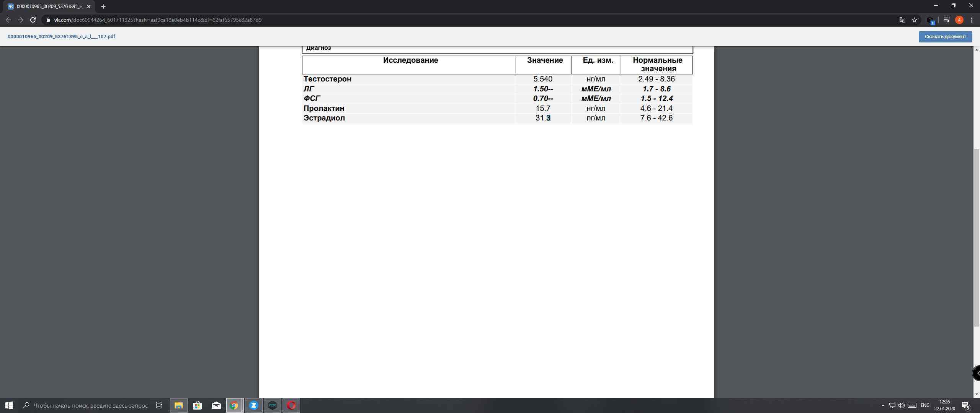980x413 pixels.
Task: Click the Google Translate icon in address bar
Action: click(x=902, y=20)
